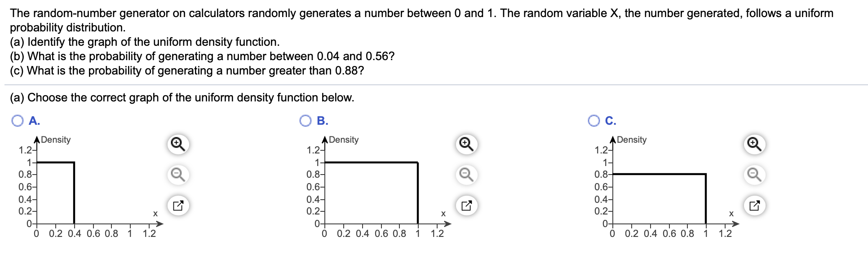
Task: Click the bold A. option label
Action: 35,121
